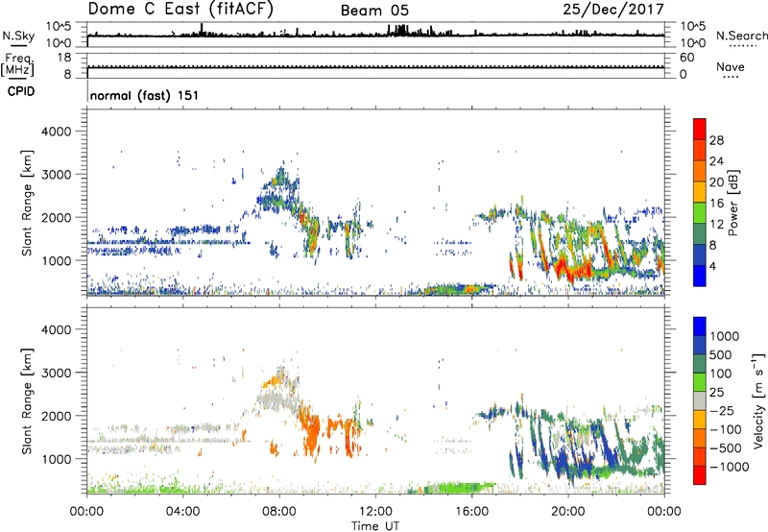Select the "normal (fast) 151" mode text
Image resolution: width=768 pixels, height=532 pixels.
coord(145,95)
